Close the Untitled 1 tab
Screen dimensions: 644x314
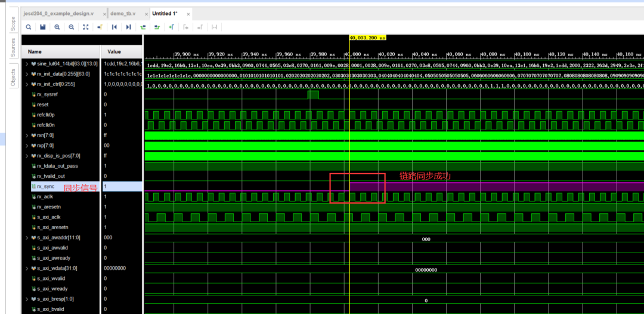[x=188, y=14]
